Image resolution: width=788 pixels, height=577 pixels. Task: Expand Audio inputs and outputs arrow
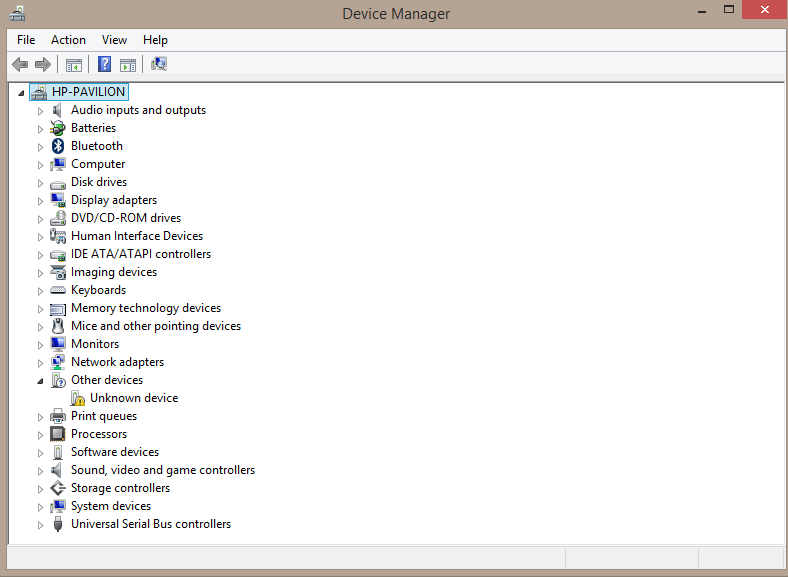coord(40,111)
